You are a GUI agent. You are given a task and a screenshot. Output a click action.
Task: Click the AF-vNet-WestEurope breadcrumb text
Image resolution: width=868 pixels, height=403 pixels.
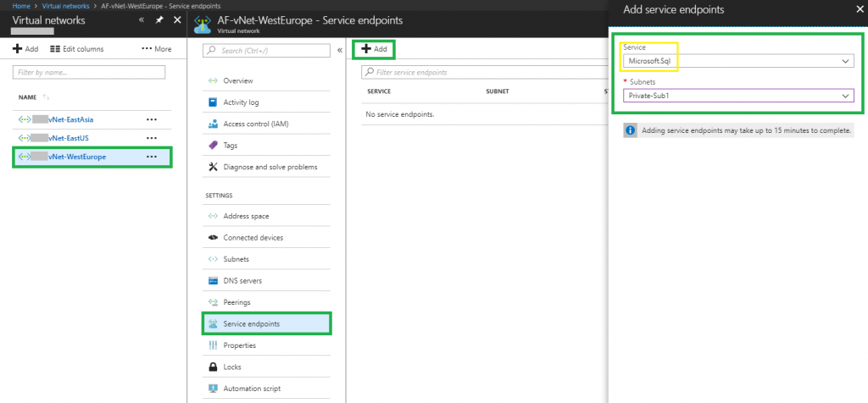[x=161, y=6]
